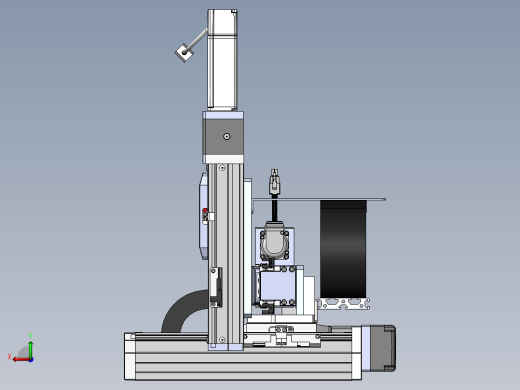The width and height of the screenshot is (520, 390).
Task: Click the blue origin ball of axis triad
Action: [x=31, y=360]
